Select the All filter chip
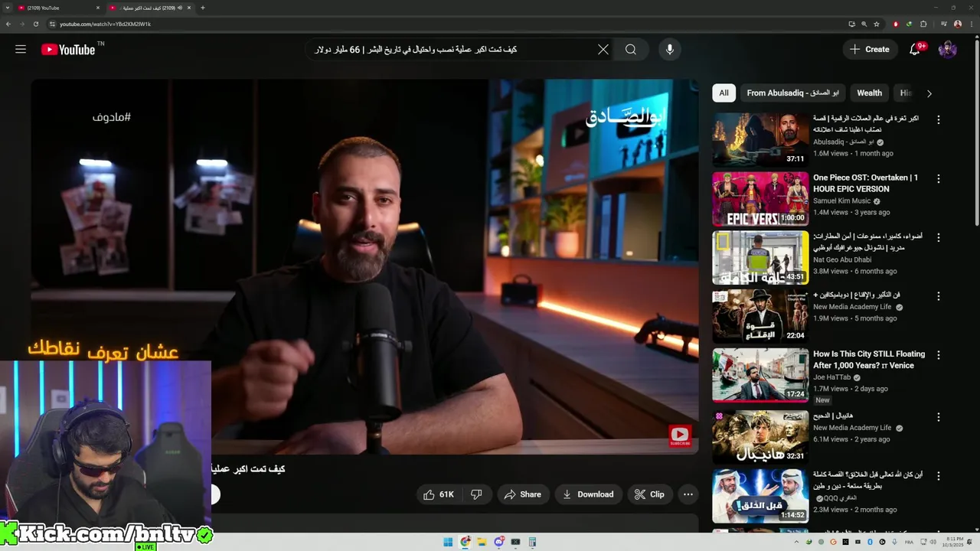This screenshot has width=980, height=551. click(x=724, y=93)
